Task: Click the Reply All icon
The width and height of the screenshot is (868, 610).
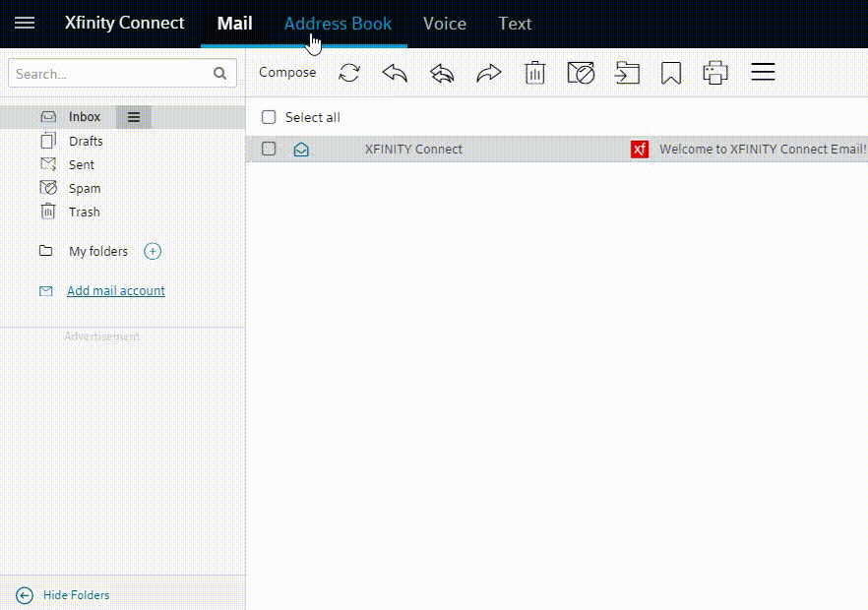Action: coord(442,73)
